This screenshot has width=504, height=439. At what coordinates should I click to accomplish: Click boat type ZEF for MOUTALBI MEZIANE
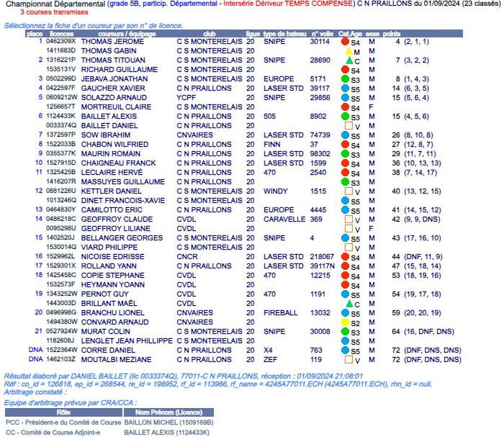click(x=270, y=360)
